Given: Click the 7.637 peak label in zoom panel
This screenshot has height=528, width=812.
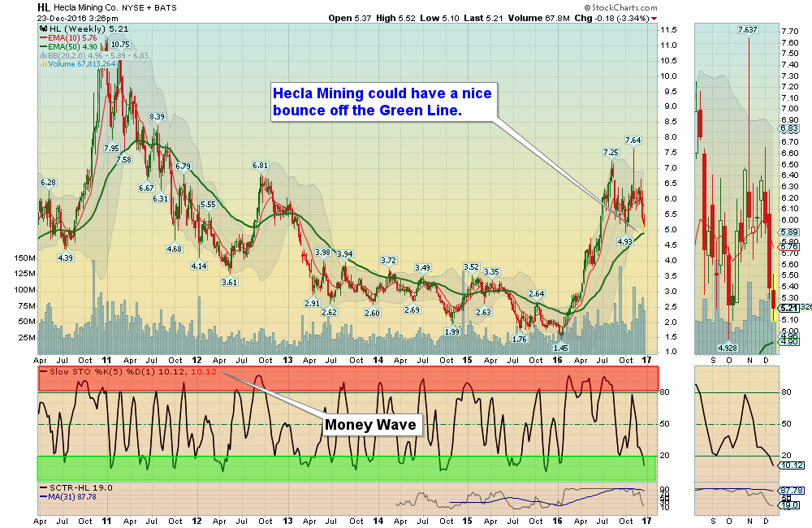Looking at the screenshot, I should pyautogui.click(x=748, y=29).
